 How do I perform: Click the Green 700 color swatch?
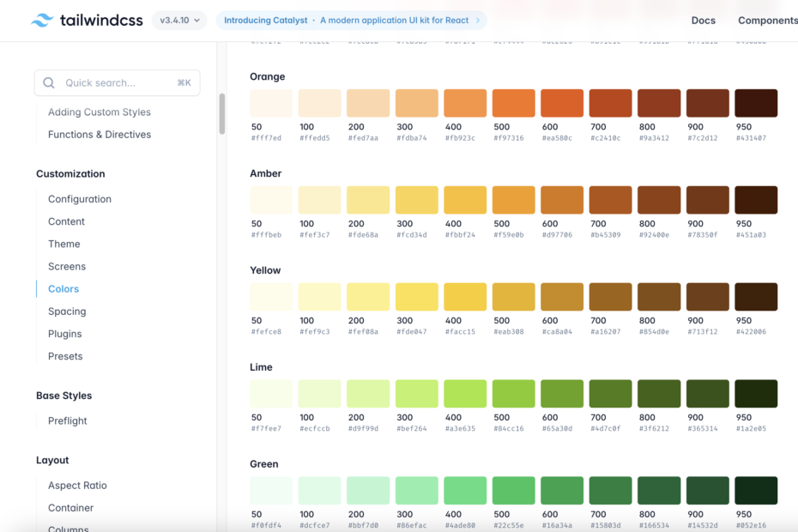[x=610, y=491]
